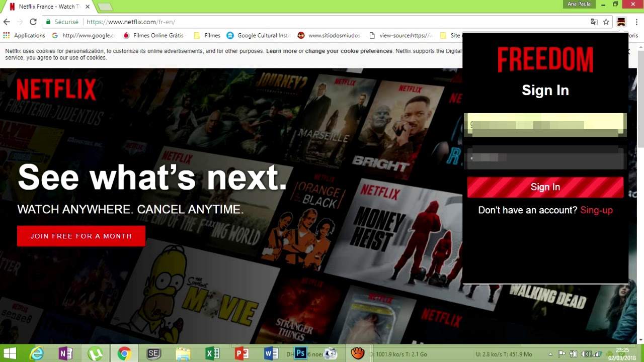Launch Excel from the taskbar
The image size is (644, 362).
click(213, 353)
